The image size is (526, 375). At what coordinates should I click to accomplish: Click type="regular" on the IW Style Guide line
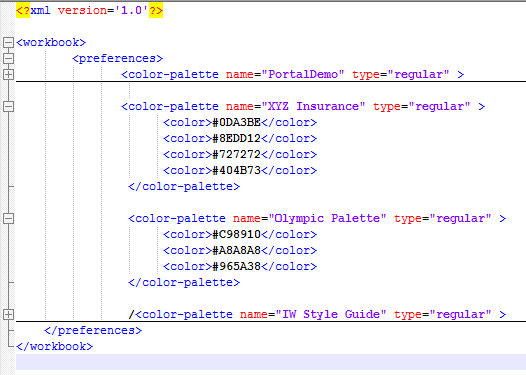443,315
